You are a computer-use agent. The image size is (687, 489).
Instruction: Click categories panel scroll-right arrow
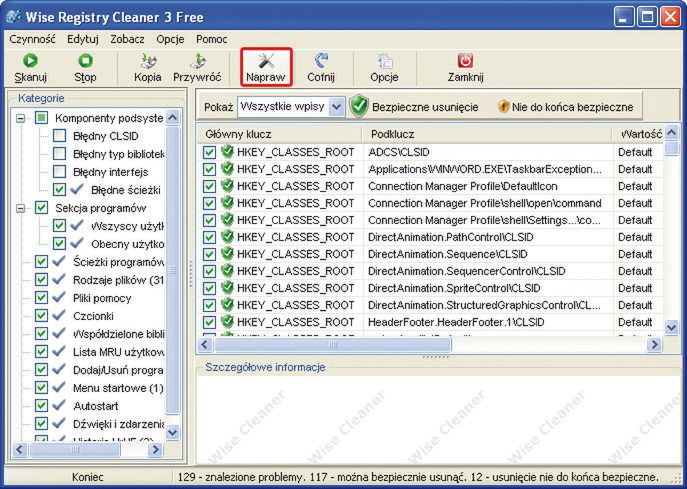point(156,450)
